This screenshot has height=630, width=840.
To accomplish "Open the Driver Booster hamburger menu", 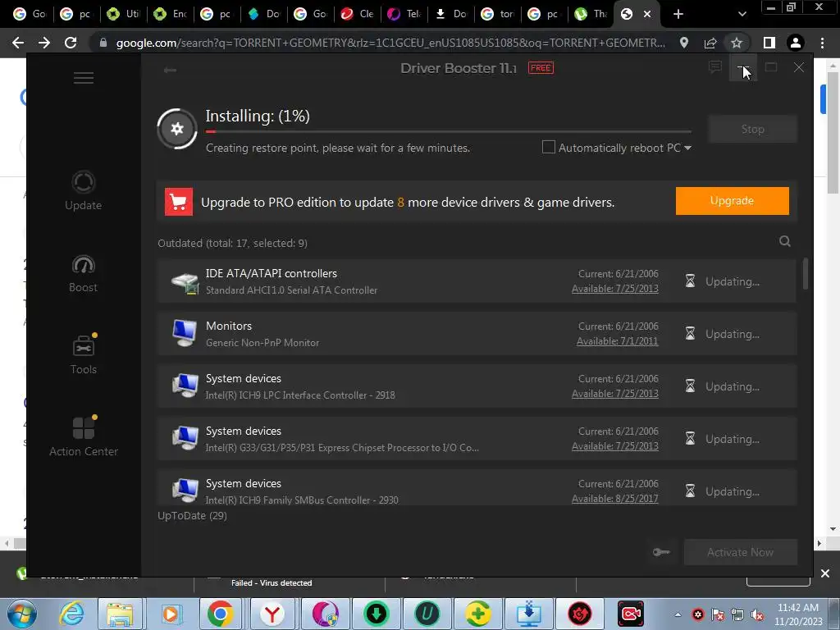I will [x=84, y=78].
